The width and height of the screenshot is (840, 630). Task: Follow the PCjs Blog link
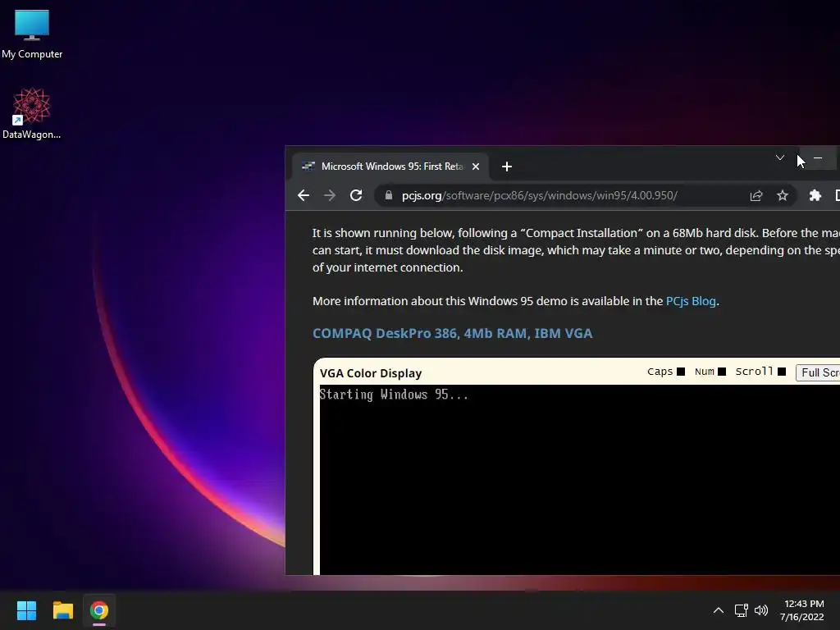(x=691, y=301)
